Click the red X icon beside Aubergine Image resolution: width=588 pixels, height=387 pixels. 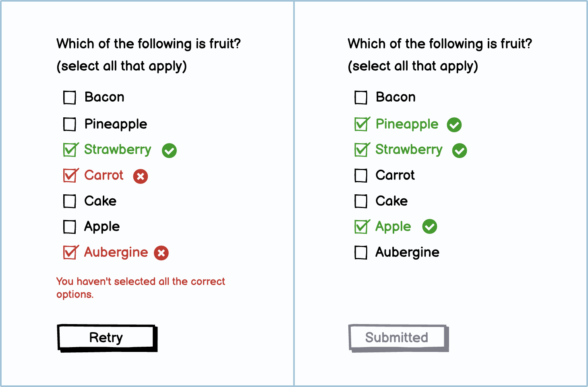click(x=161, y=253)
